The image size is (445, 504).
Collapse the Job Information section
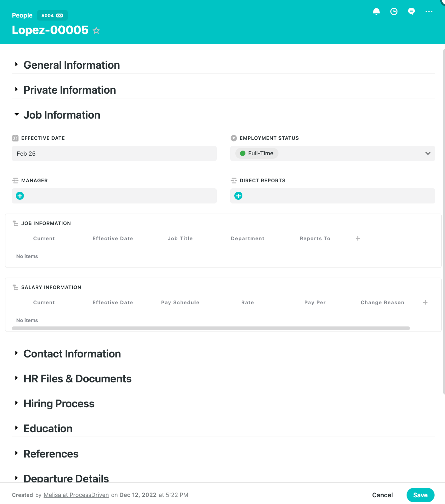pos(17,115)
